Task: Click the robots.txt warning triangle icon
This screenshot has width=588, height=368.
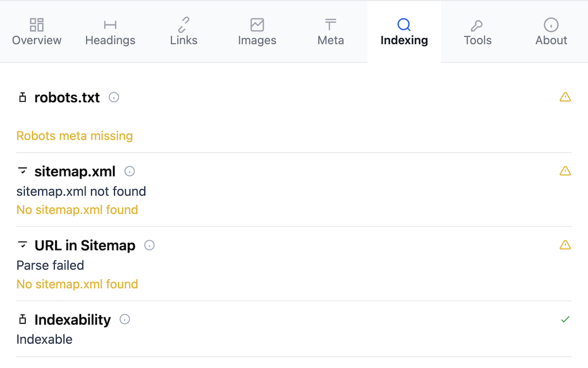Action: coord(565,97)
